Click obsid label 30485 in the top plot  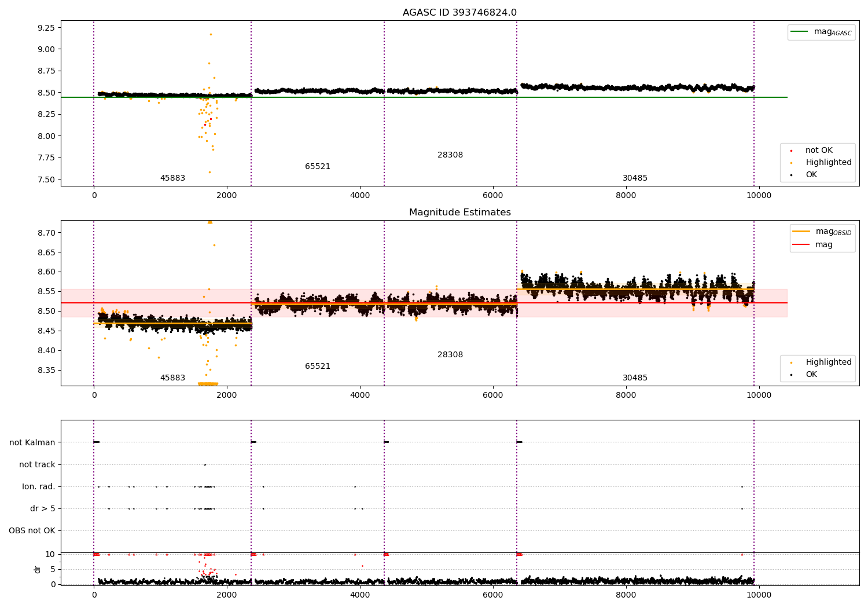(x=635, y=178)
